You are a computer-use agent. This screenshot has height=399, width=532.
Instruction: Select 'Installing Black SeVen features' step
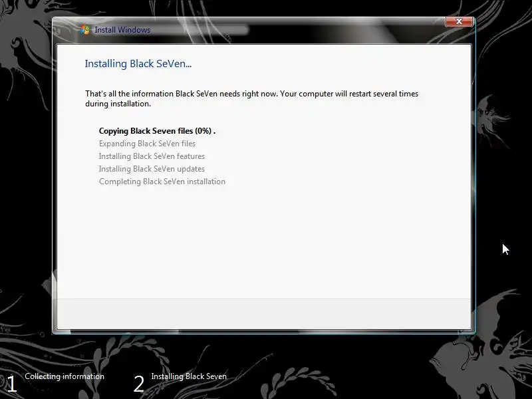tap(152, 156)
